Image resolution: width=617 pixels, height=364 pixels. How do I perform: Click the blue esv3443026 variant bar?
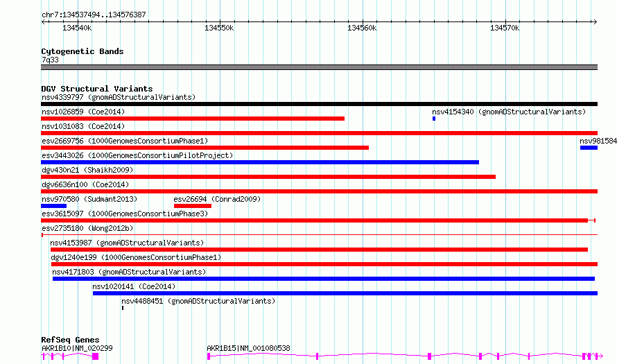coord(260,162)
